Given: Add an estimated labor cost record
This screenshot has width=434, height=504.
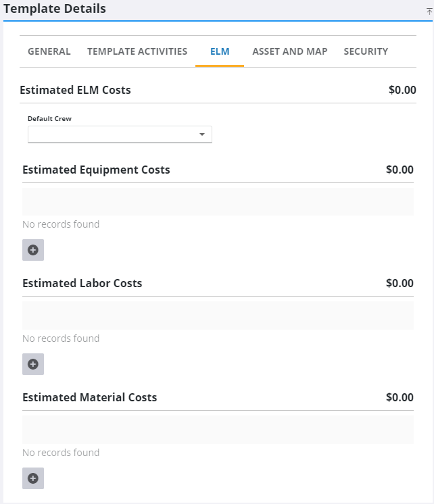Looking at the screenshot, I should [x=33, y=364].
